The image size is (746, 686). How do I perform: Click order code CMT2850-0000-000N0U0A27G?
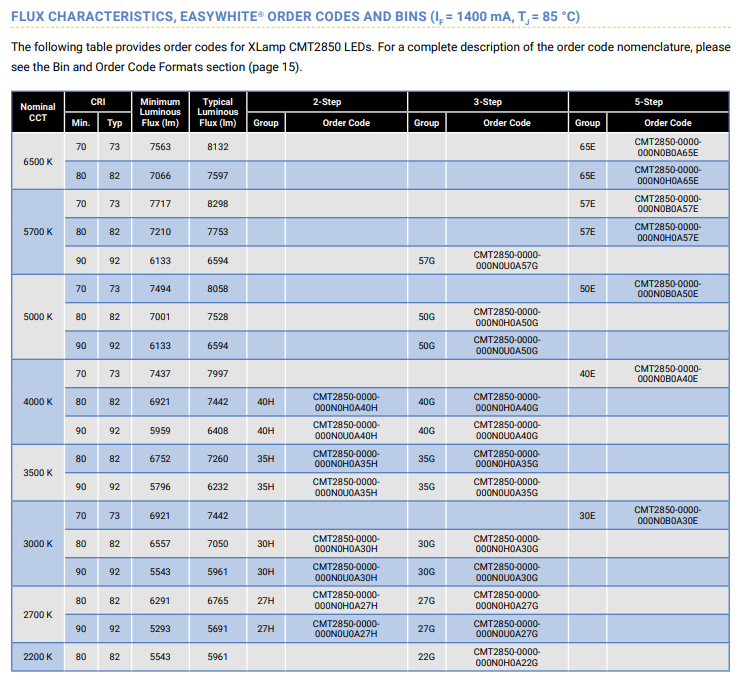[507, 628]
